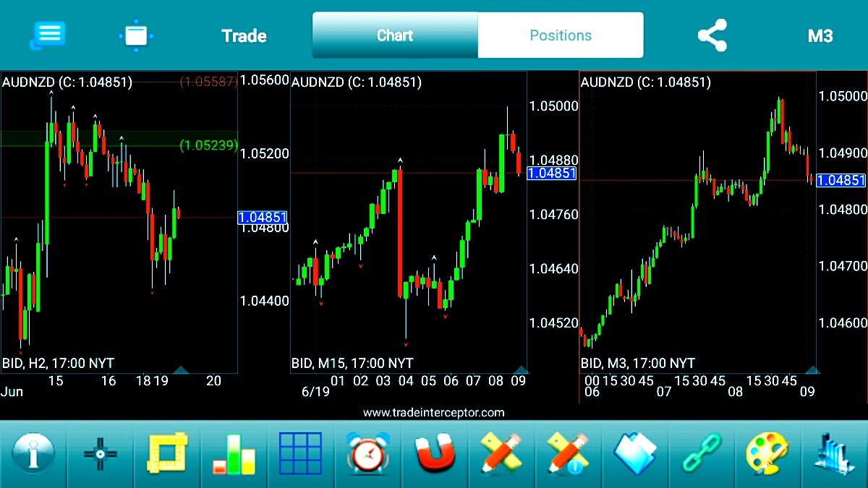Viewport: 868px width, 488px height.
Task: Tap the H2 chart blue price label 1.04851
Action: (x=263, y=218)
